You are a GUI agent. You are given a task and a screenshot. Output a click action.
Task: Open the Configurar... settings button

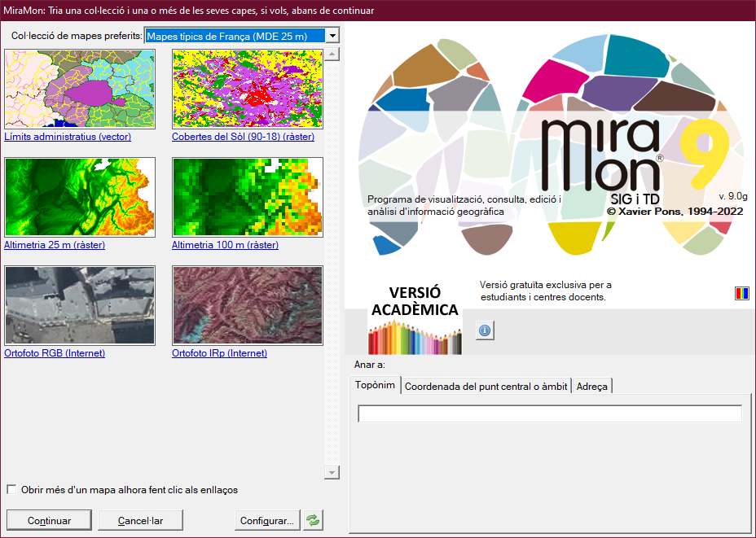click(x=267, y=521)
